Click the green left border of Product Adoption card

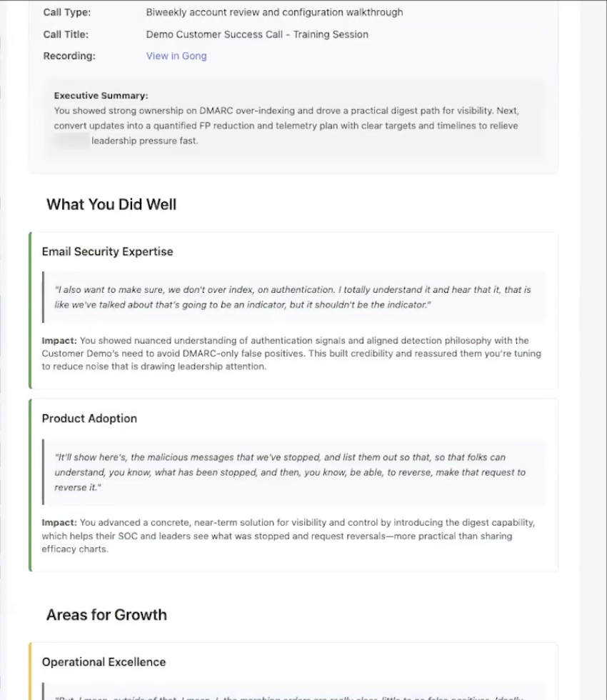[30, 485]
